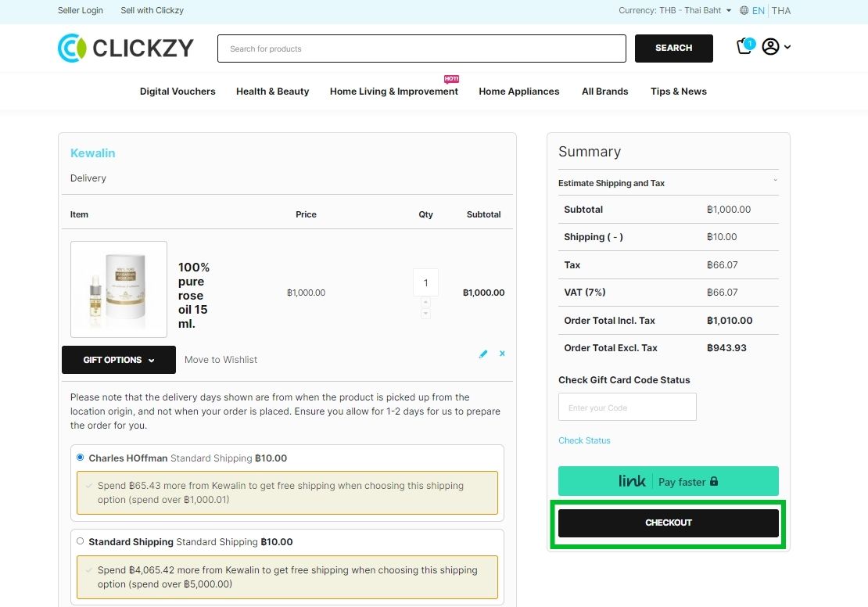Image resolution: width=868 pixels, height=607 pixels.
Task: Open Home Living & Improvement menu
Action: (x=394, y=92)
